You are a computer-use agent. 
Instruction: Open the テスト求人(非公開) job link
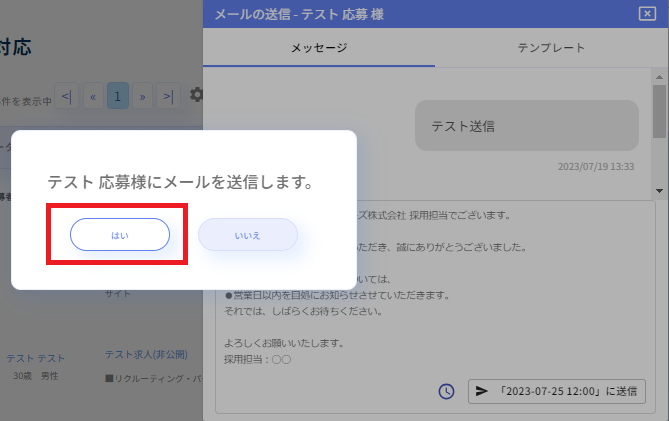[x=146, y=354]
